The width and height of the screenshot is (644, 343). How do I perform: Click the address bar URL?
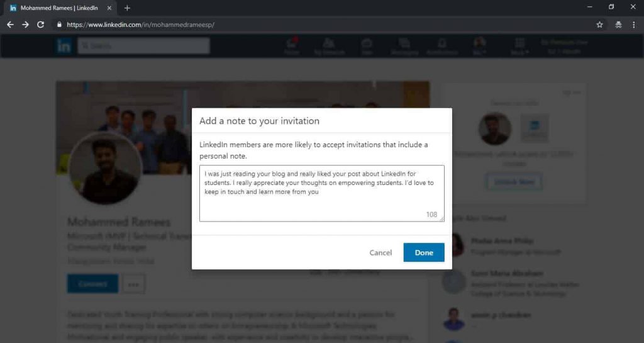tap(140, 25)
